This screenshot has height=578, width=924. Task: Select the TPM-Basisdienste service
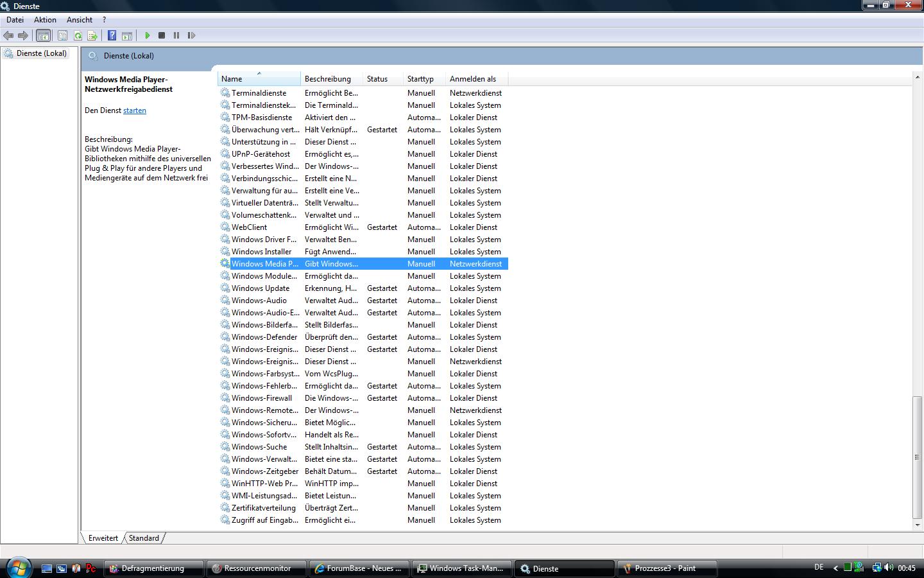coord(363,118)
